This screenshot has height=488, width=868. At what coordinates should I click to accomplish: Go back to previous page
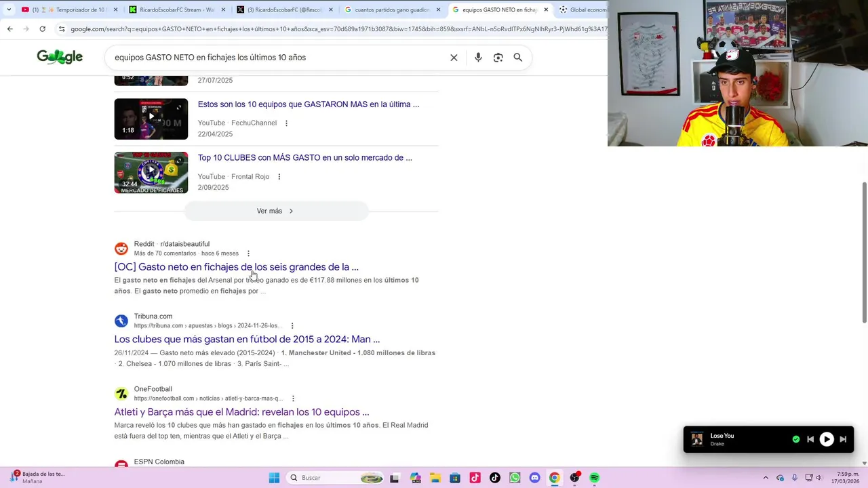tap(9, 28)
